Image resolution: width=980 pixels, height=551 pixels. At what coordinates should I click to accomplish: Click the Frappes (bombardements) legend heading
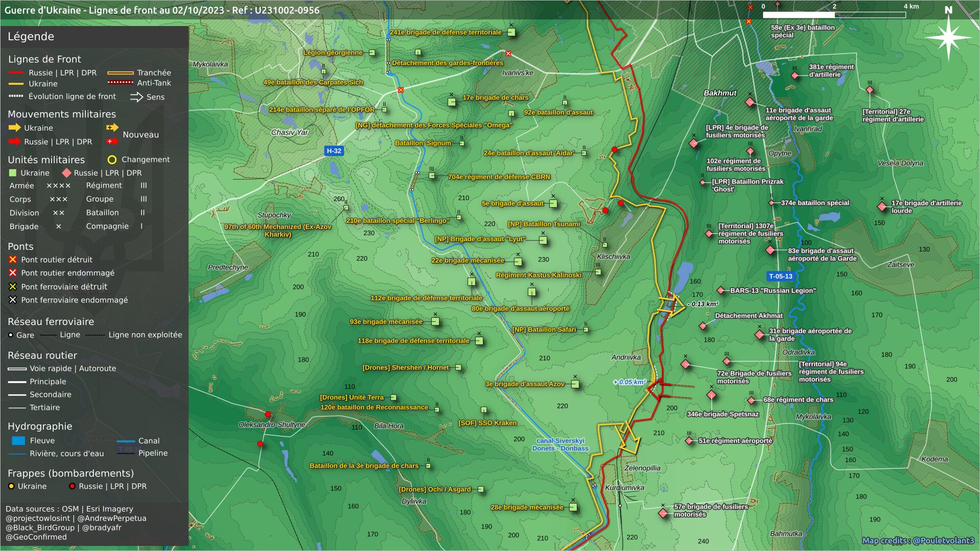[71, 473]
